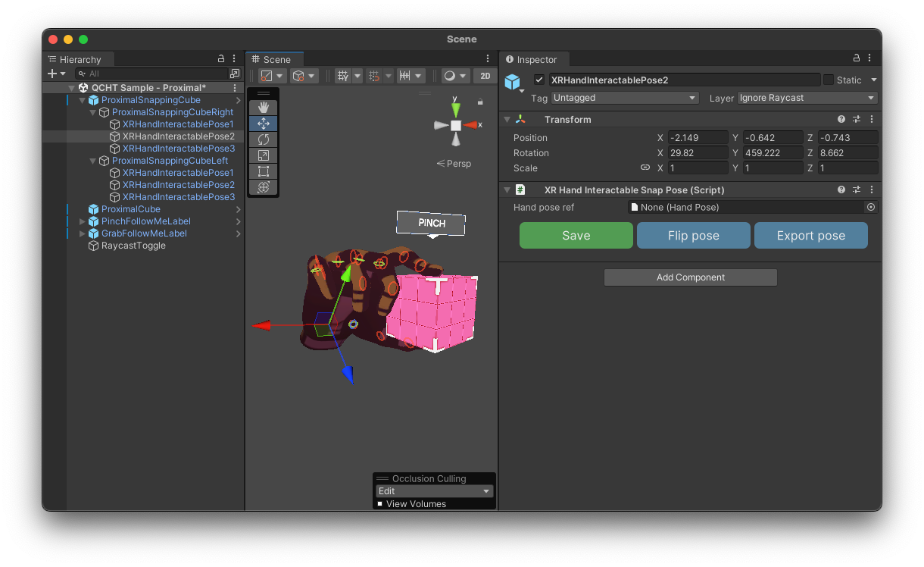924x567 pixels.
Task: Click the Flip pose button
Action: point(694,236)
